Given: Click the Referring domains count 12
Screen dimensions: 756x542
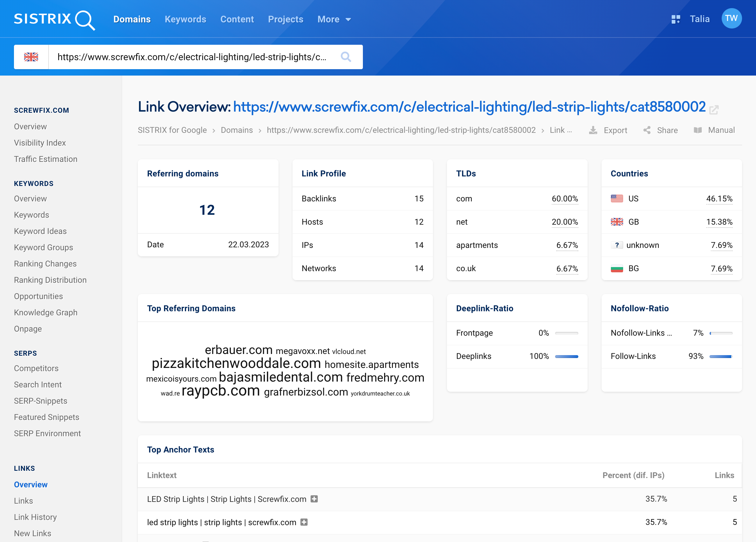Looking at the screenshot, I should (x=207, y=210).
